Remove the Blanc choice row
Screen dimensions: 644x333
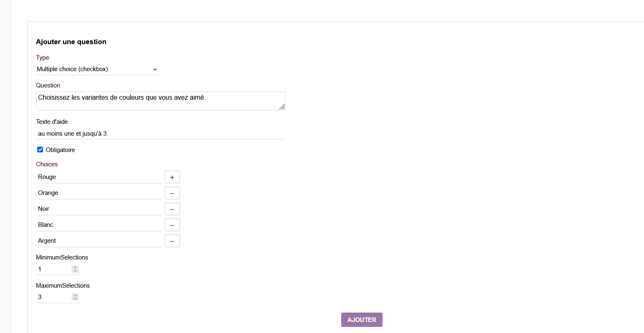[x=172, y=225]
